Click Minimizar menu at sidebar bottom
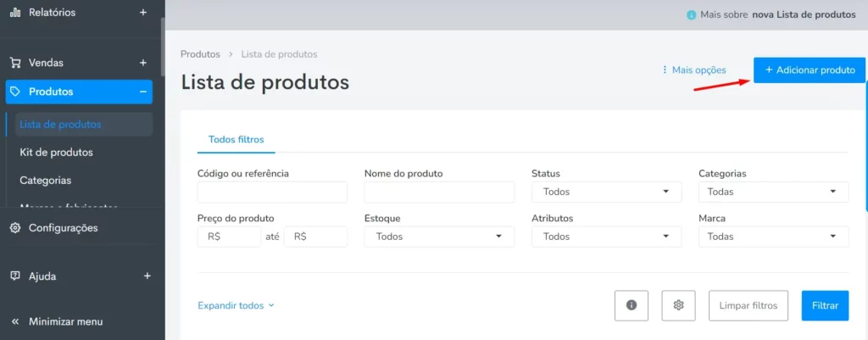 pyautogui.click(x=65, y=321)
